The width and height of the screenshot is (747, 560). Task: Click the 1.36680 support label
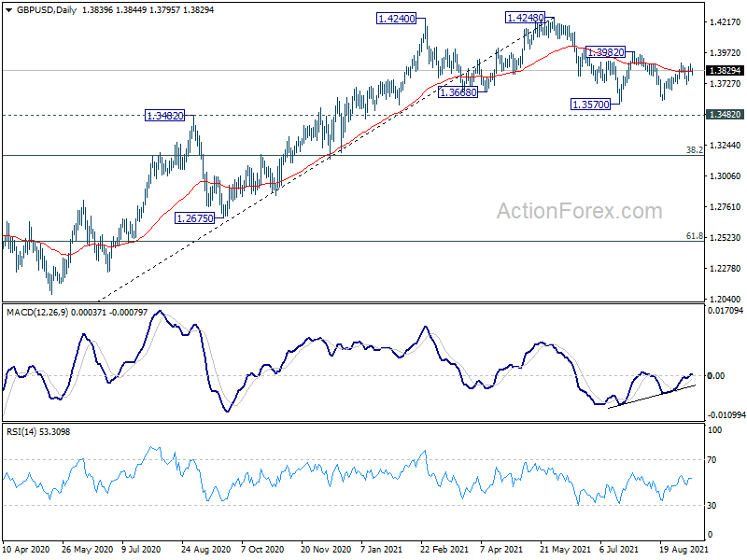click(458, 92)
